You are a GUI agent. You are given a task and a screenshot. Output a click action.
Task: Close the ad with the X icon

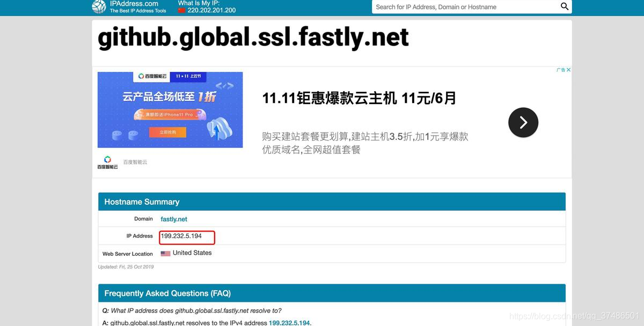(x=568, y=70)
